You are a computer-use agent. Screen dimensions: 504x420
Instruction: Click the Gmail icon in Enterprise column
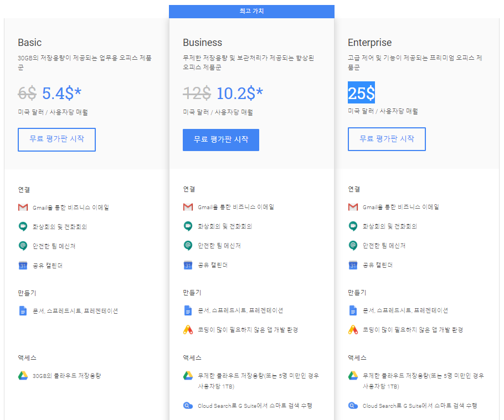pos(353,207)
